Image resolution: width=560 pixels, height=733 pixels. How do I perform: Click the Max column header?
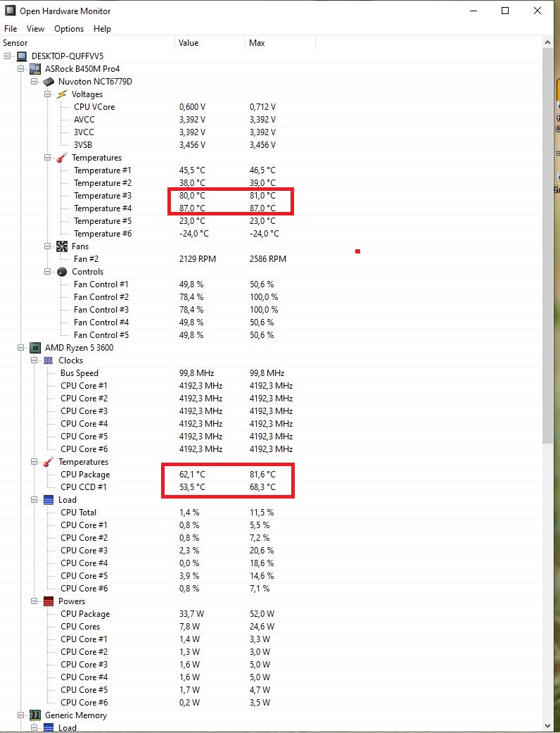(280, 43)
